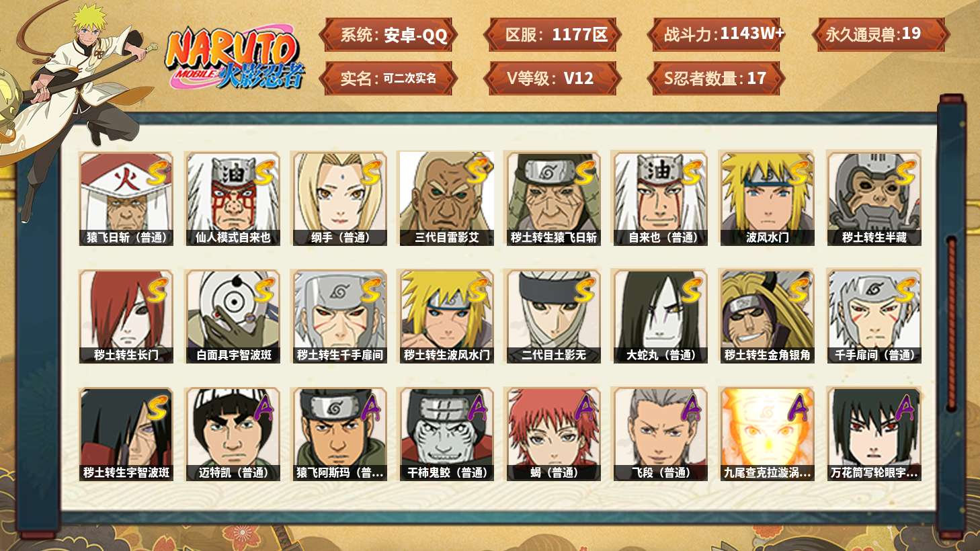
Task: Click the 区服: 1177区 label
Action: tap(553, 34)
